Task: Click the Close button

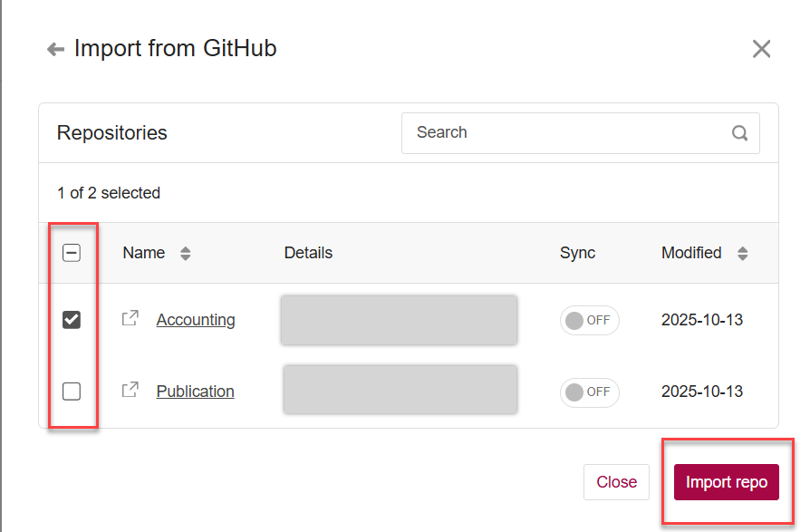Action: (x=616, y=482)
